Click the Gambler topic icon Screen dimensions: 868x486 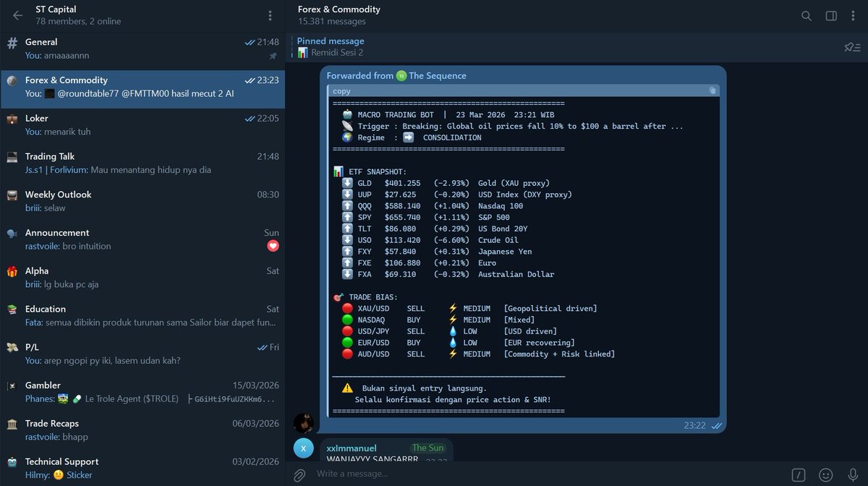click(x=12, y=385)
